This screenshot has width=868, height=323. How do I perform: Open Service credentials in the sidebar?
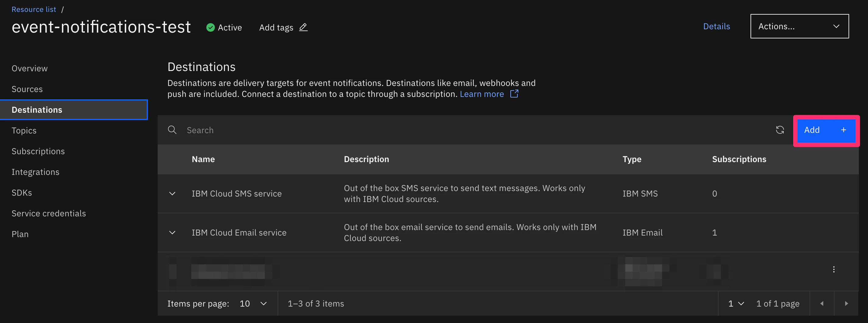[x=49, y=213]
